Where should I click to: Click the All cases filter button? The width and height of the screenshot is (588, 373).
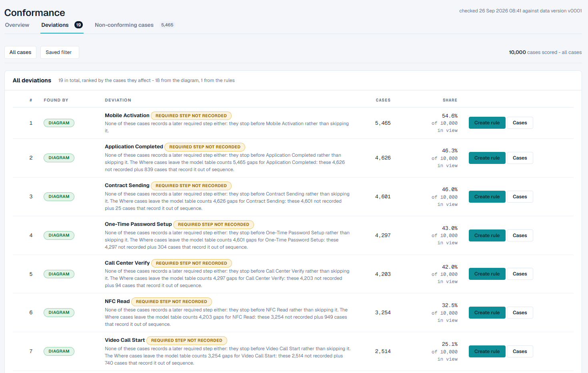pos(20,52)
